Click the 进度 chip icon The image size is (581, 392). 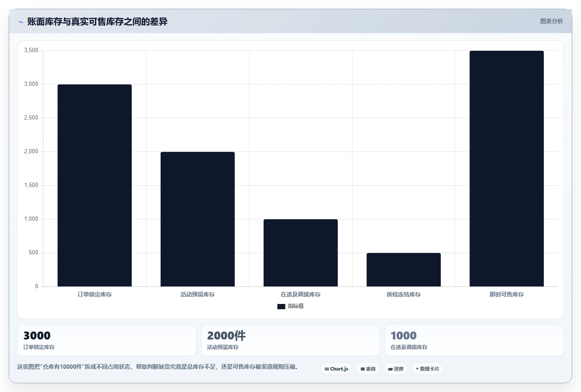(390, 369)
